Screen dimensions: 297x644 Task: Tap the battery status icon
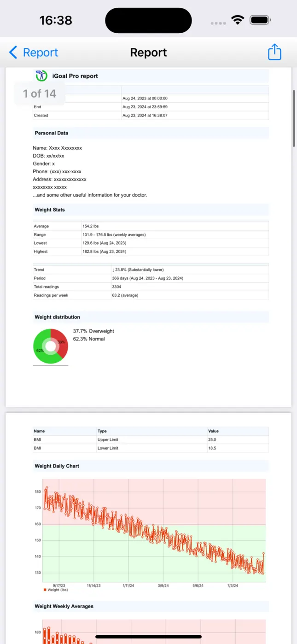coord(260,20)
